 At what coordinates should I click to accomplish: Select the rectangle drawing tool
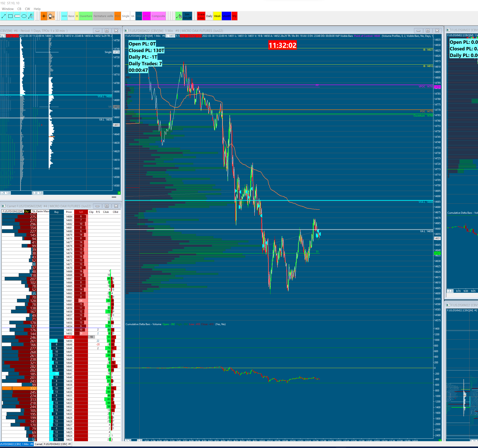[10, 16]
